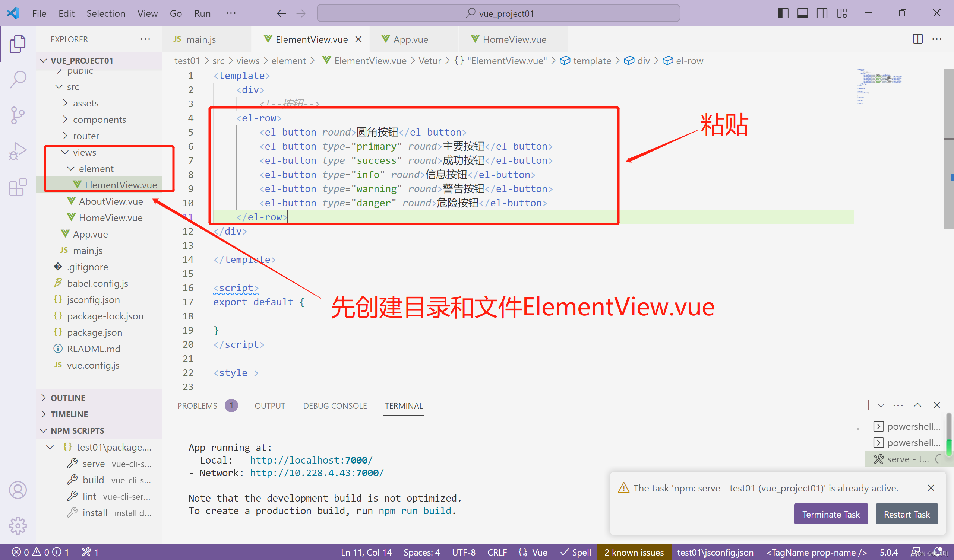This screenshot has height=560, width=954.
Task: Collapse the test01\package.json scripts node
Action: (99, 447)
